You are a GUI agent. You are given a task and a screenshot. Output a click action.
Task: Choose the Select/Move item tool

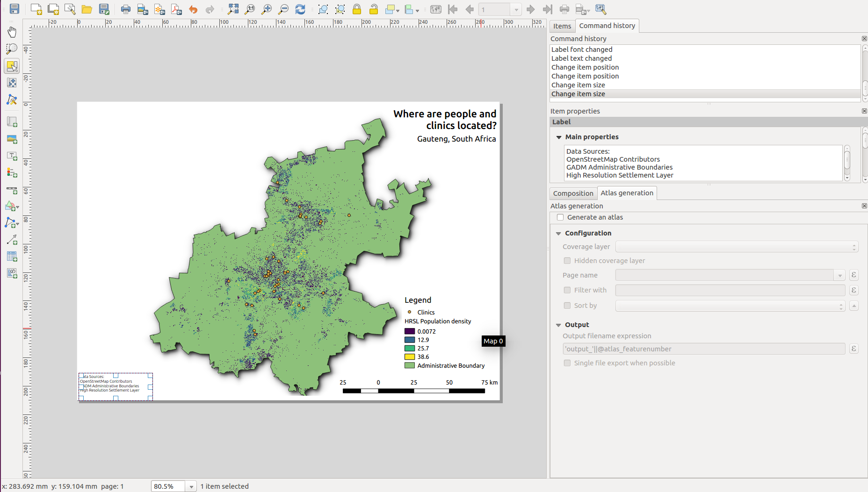(12, 66)
